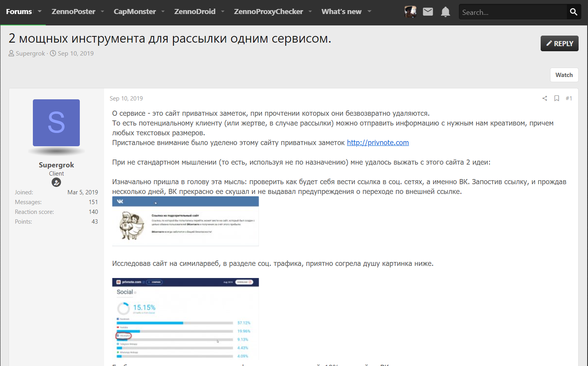Follow the http://privnote.com link
This screenshot has height=366, width=588.
click(378, 143)
